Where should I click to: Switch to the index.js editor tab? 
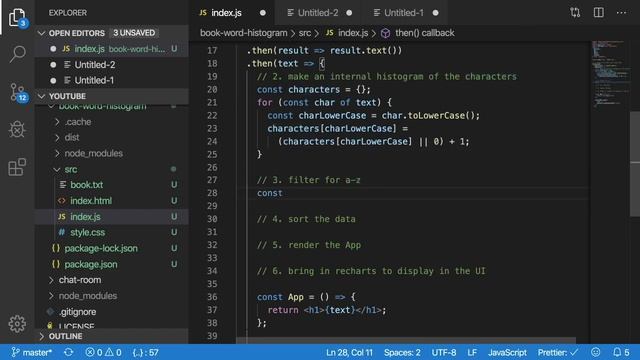232,13
